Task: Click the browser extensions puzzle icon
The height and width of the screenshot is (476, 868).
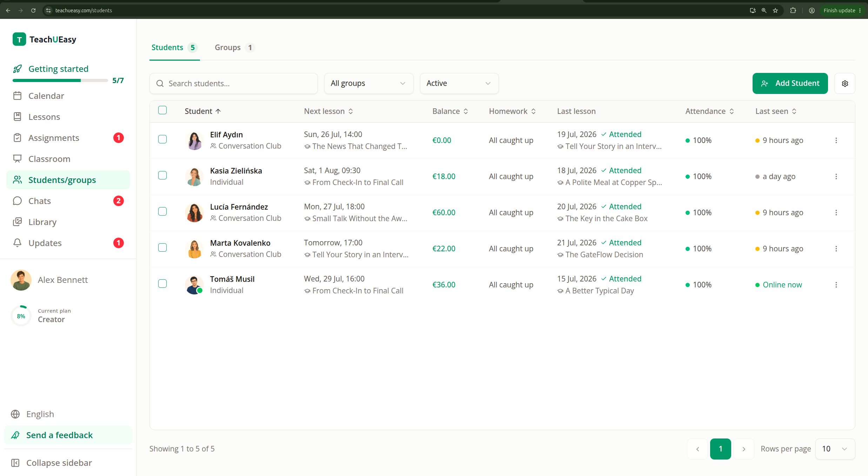Action: pos(793,11)
